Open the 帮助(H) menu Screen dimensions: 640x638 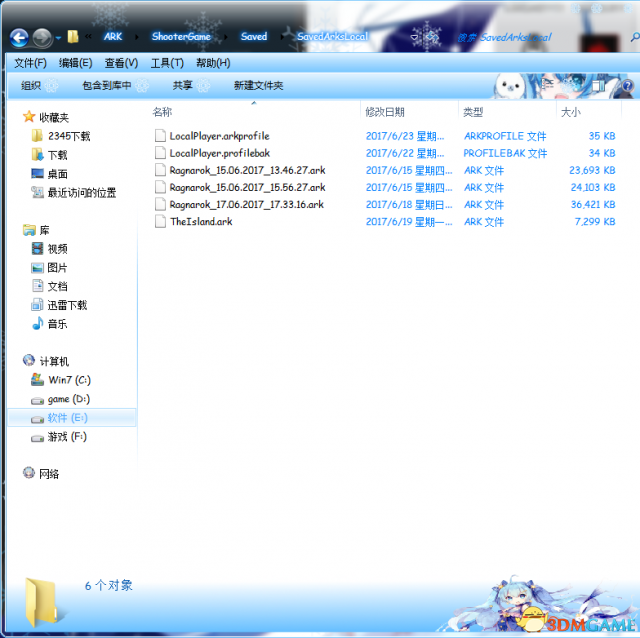tap(213, 63)
